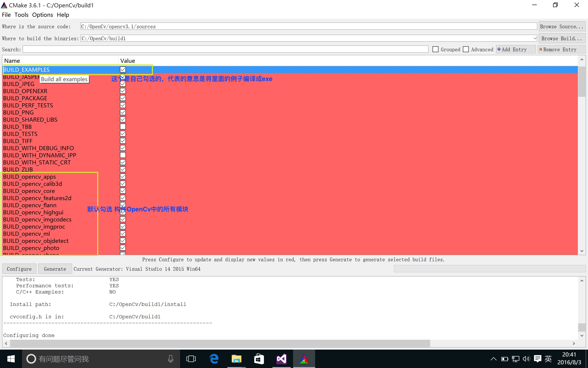Select BUILD_opencv_photo entry

[290, 248]
